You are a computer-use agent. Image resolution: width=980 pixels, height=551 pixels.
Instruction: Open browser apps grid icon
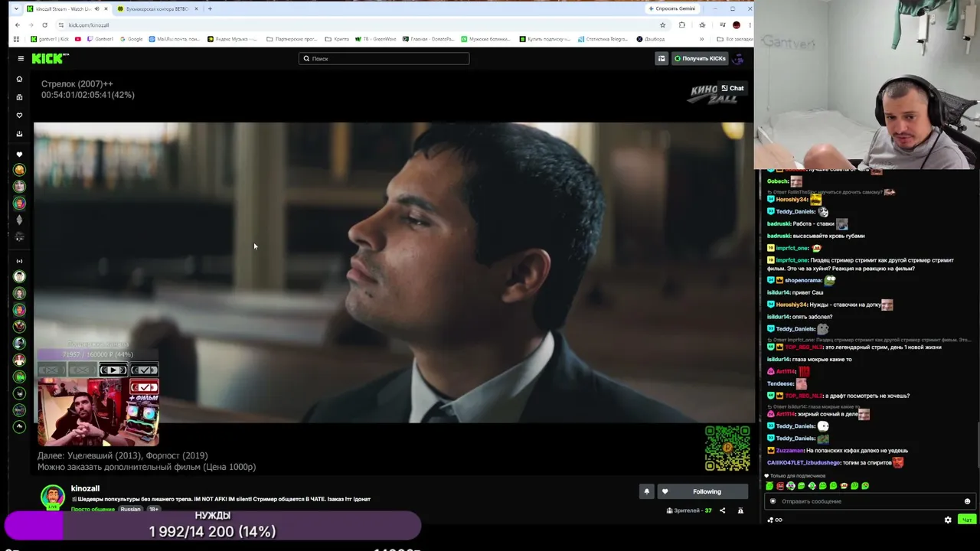(x=16, y=39)
